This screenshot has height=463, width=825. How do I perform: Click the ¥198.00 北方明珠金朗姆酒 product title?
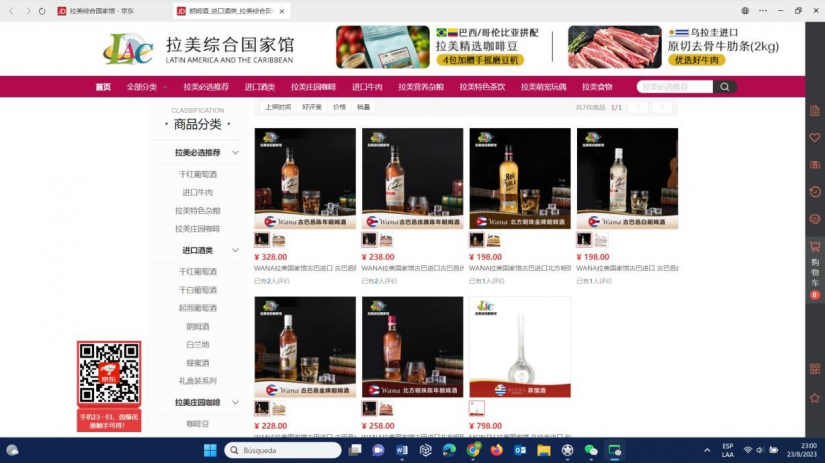click(520, 268)
